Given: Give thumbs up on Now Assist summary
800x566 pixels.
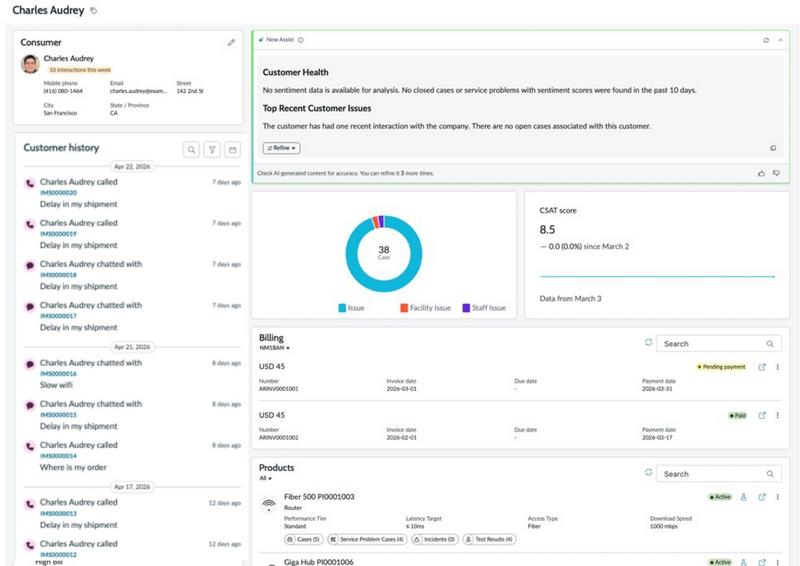Looking at the screenshot, I should [x=761, y=174].
